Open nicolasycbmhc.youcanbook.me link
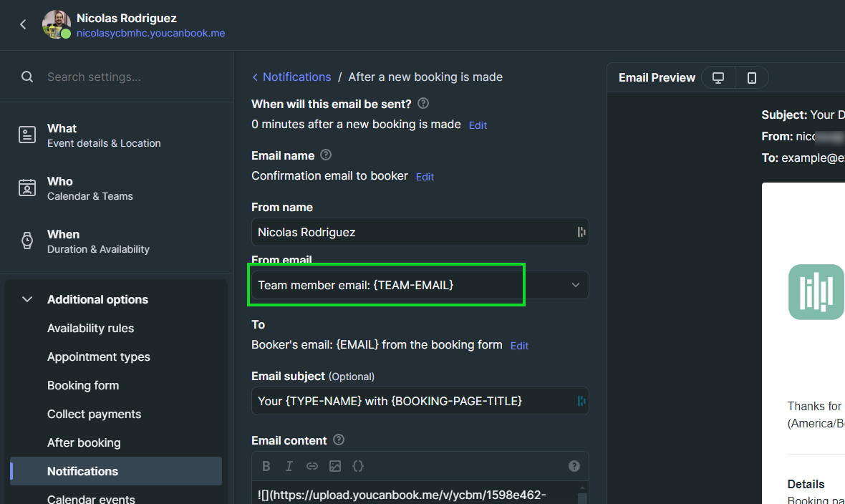 pyautogui.click(x=151, y=33)
